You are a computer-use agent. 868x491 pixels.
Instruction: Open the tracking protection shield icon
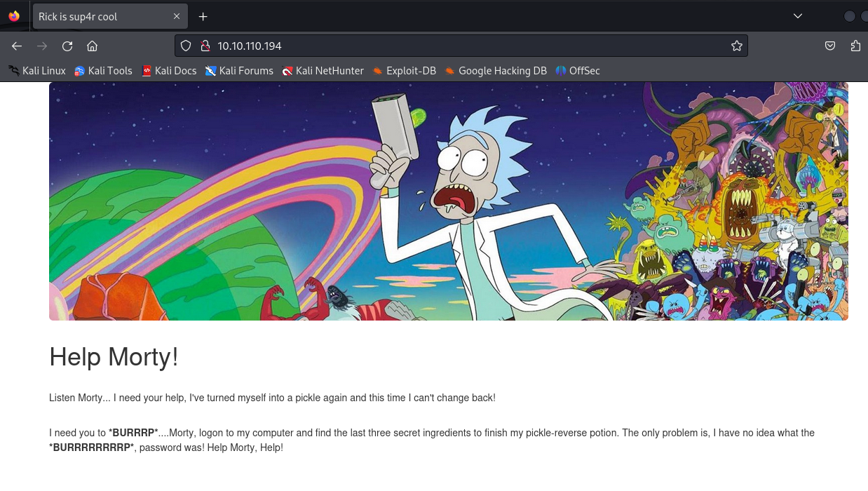pos(186,46)
